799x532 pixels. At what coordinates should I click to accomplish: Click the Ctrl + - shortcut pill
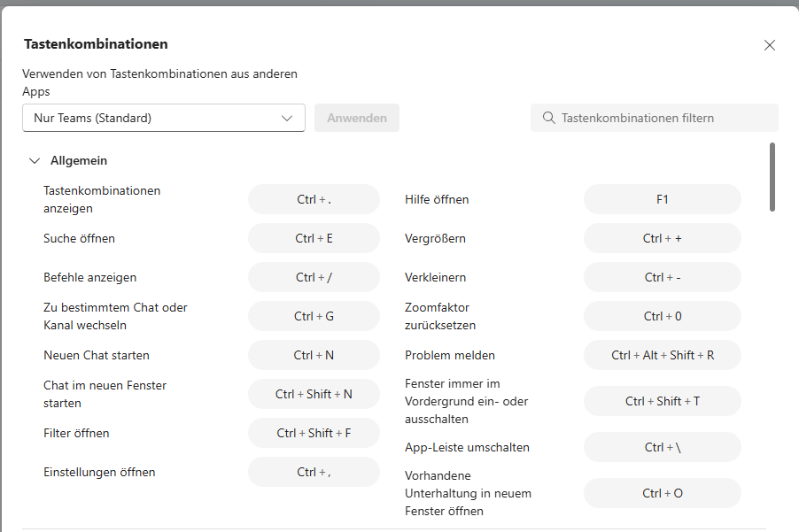663,277
